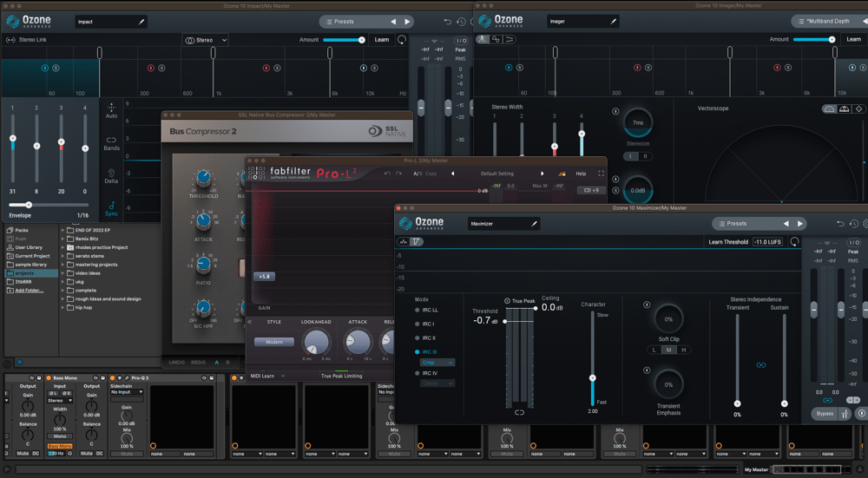Go to previous preset in Maximizer window
Viewport: 868px width, 478px height.
coord(786,224)
